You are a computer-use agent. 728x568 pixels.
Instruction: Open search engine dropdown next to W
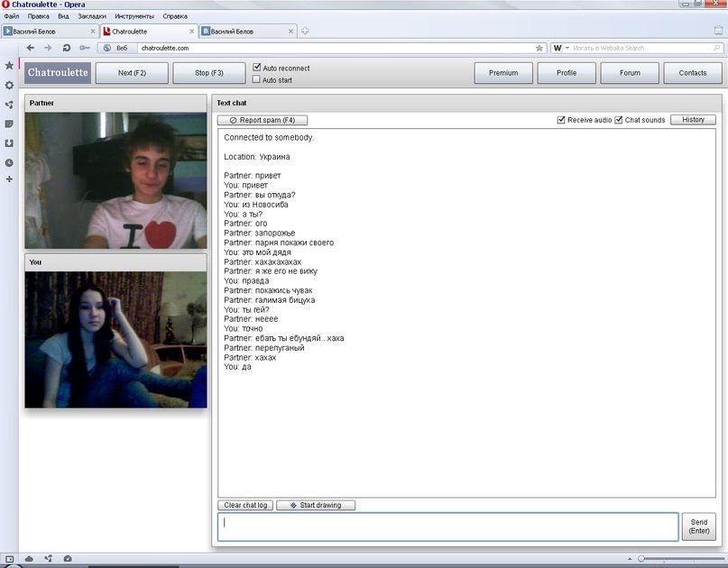(567, 48)
